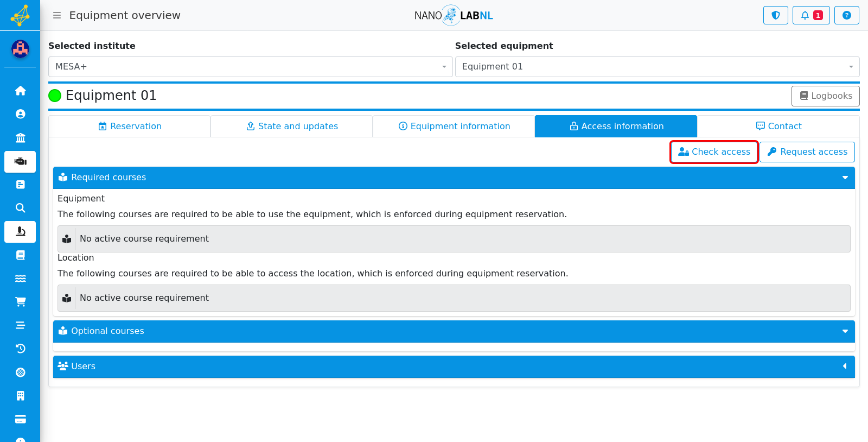Click the search magnifier sidebar icon
Viewport: 868px width, 442px height.
pos(20,208)
